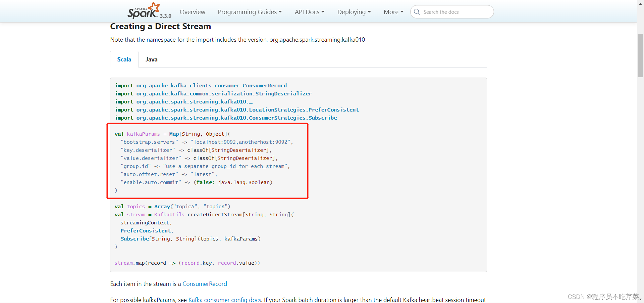Click the streamingContext argument line
The height and width of the screenshot is (303, 644).
pyautogui.click(x=146, y=223)
